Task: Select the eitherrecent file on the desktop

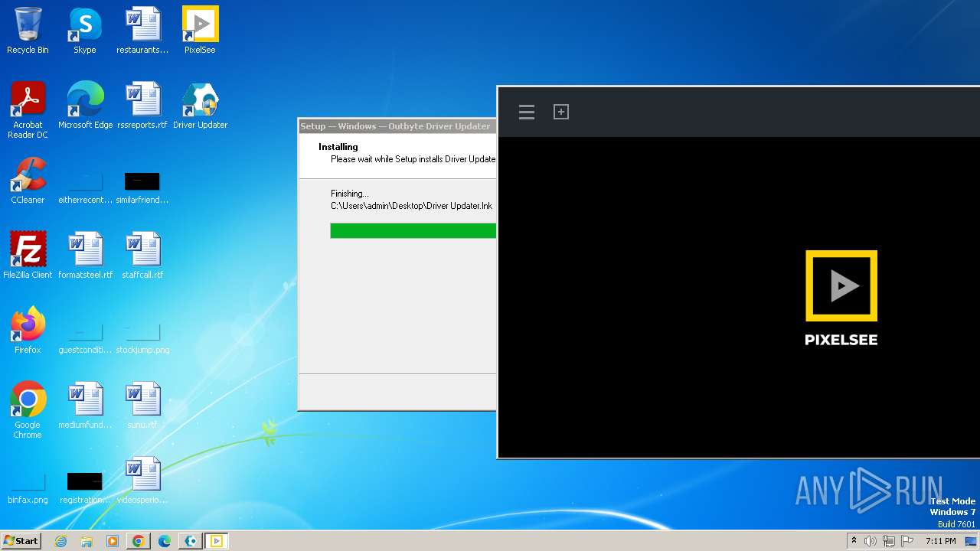Action: [x=85, y=188]
